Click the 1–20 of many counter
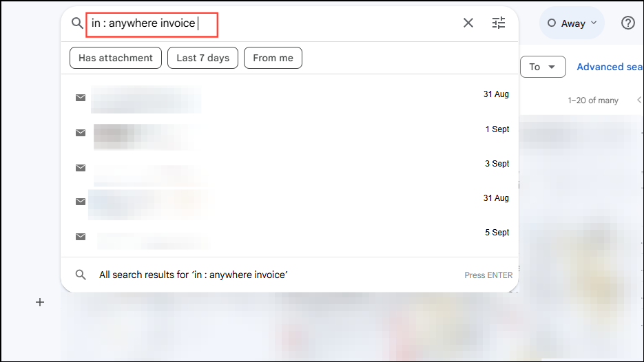The width and height of the screenshot is (644, 362). tap(593, 100)
